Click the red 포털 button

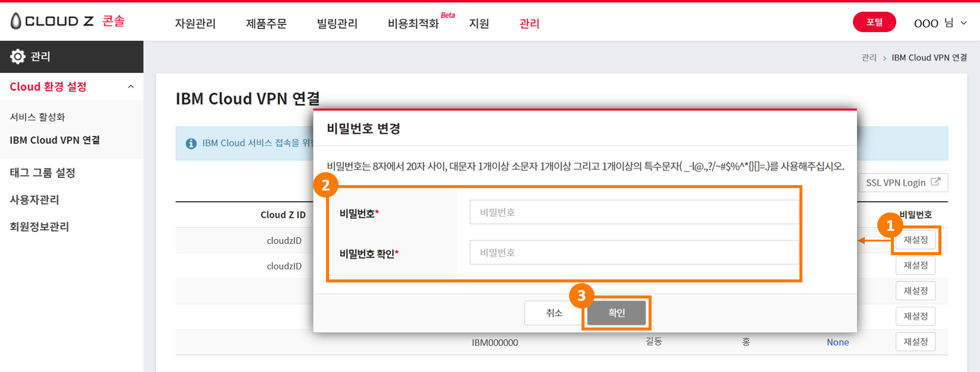[874, 22]
